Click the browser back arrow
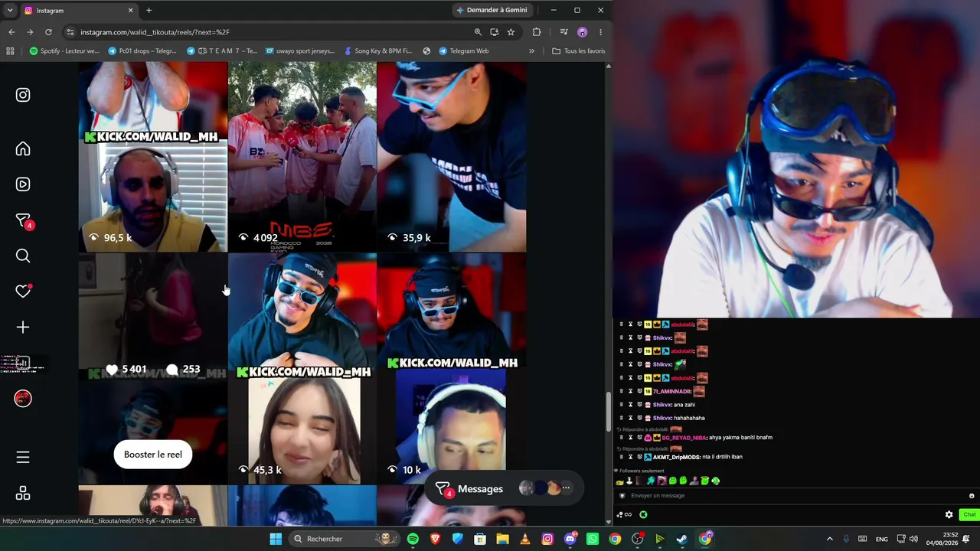 [x=11, y=32]
